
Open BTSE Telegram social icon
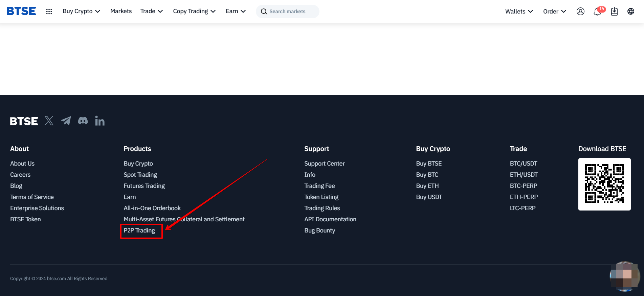click(x=66, y=121)
